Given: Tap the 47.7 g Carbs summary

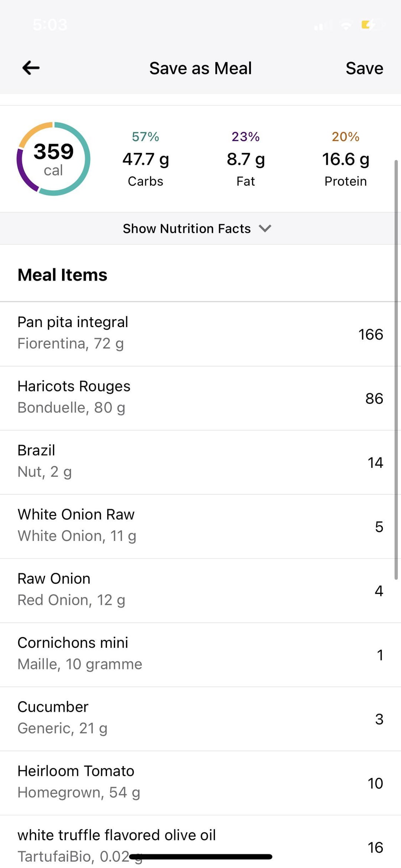Looking at the screenshot, I should (146, 159).
